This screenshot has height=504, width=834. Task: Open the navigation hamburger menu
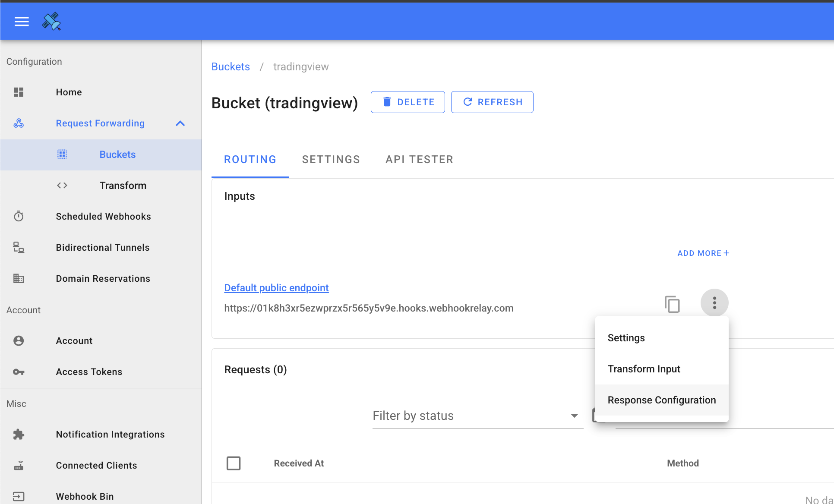(x=21, y=21)
